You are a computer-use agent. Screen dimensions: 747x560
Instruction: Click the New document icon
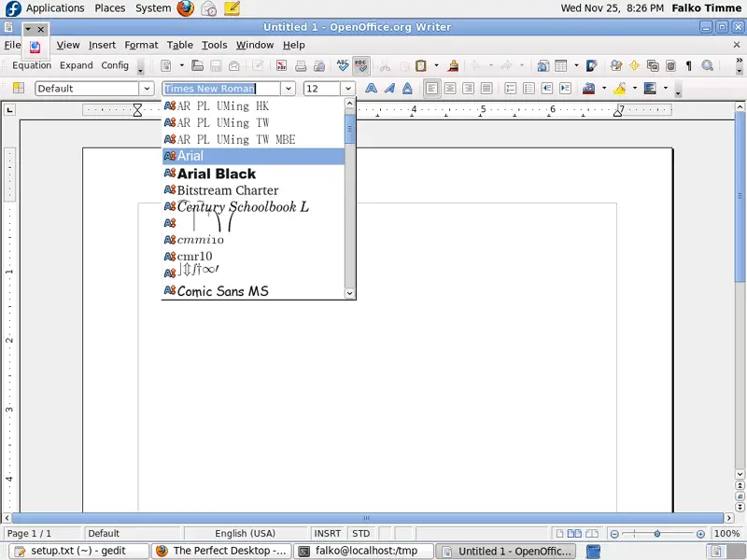pos(166,65)
